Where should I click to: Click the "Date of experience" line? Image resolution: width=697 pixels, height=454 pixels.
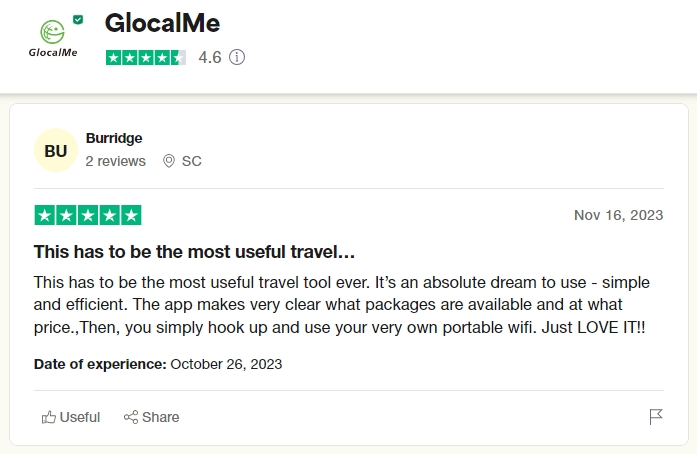[158, 364]
